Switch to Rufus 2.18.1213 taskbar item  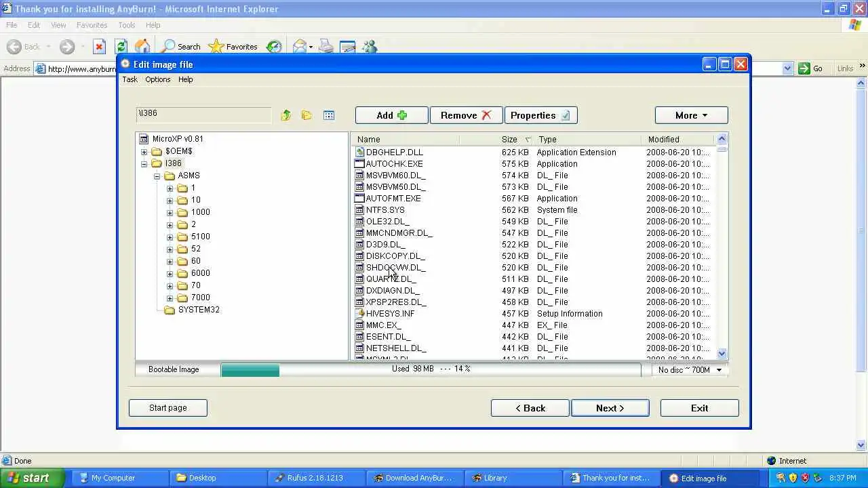coord(316,478)
